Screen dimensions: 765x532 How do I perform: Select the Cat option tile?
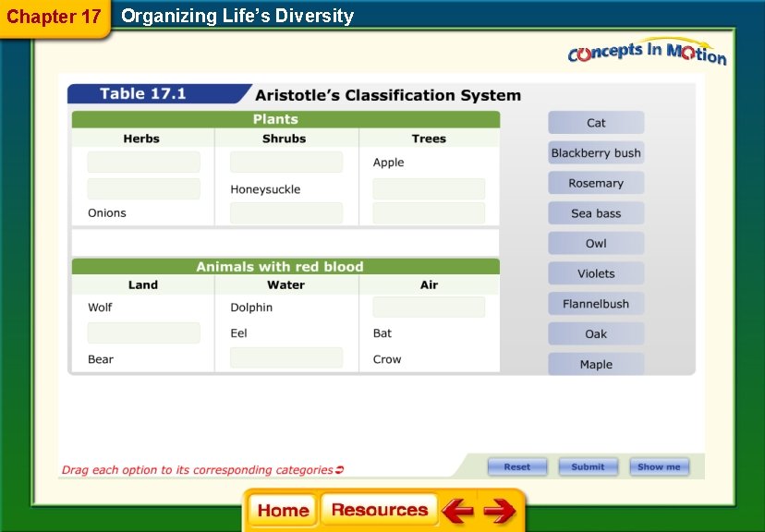(x=596, y=123)
